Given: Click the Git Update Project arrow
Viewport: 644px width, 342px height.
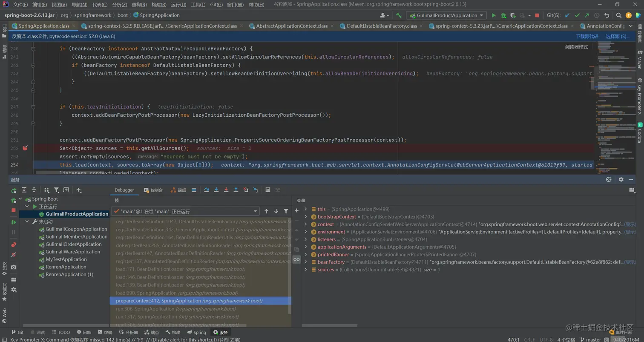Looking at the screenshot, I should pyautogui.click(x=567, y=15).
